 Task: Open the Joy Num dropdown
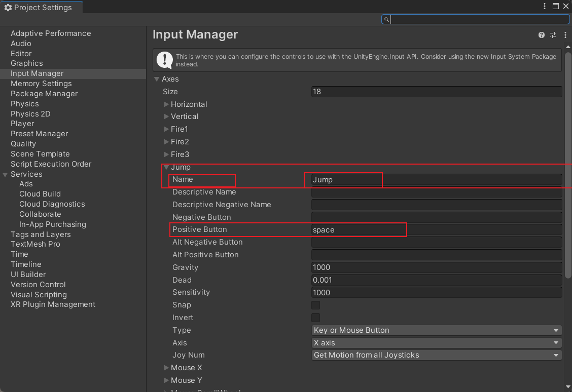(436, 355)
